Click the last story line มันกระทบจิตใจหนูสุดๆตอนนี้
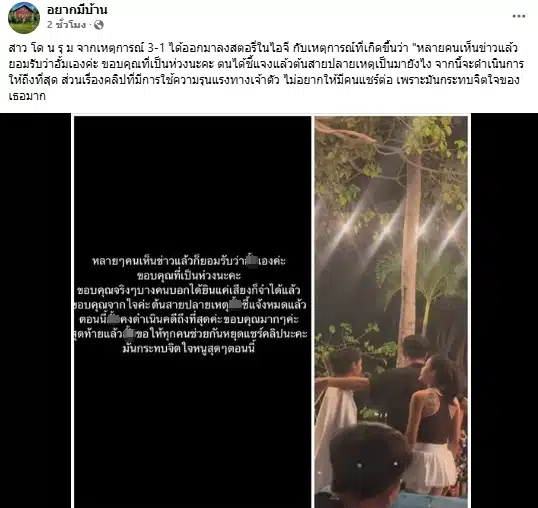This screenshot has height=508, width=538. (189, 349)
